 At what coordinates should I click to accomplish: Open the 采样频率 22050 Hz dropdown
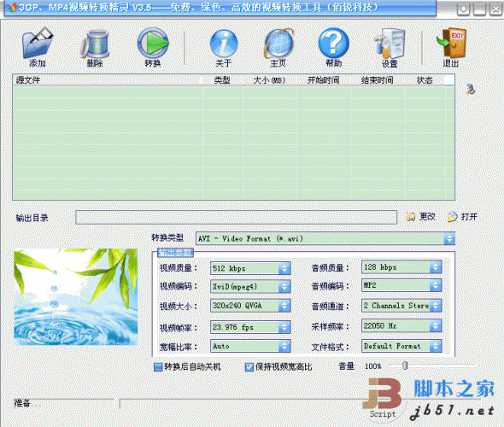tap(436, 326)
